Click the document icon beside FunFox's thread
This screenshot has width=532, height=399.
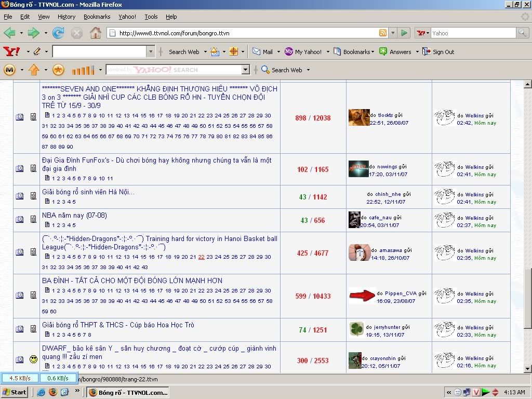[33, 168]
